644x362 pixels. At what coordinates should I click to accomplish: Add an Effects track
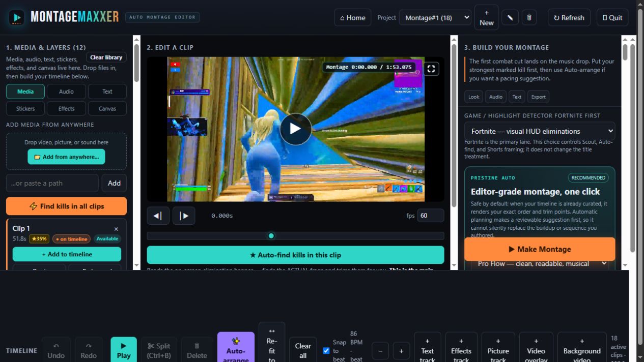coord(461,348)
